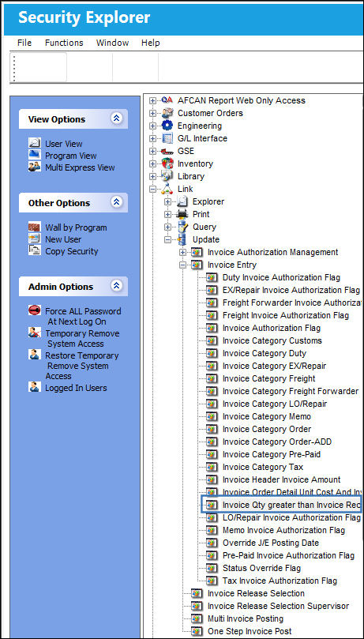Screen dimensions: 364x639
Task: Click the Logged In Users icon
Action: click(35, 387)
